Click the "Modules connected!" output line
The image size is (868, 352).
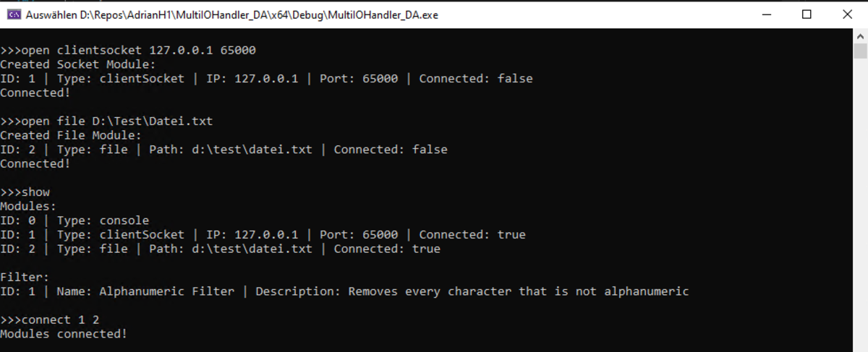coord(64,334)
